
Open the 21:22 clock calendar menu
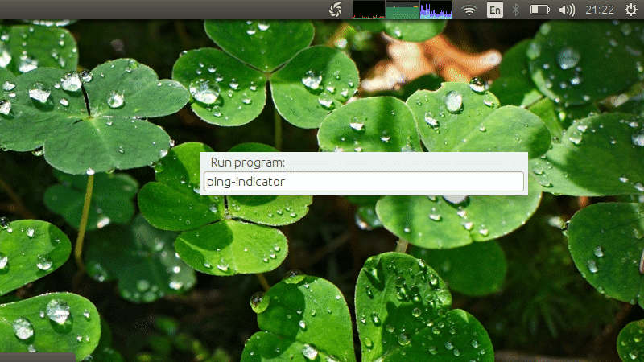pyautogui.click(x=599, y=10)
